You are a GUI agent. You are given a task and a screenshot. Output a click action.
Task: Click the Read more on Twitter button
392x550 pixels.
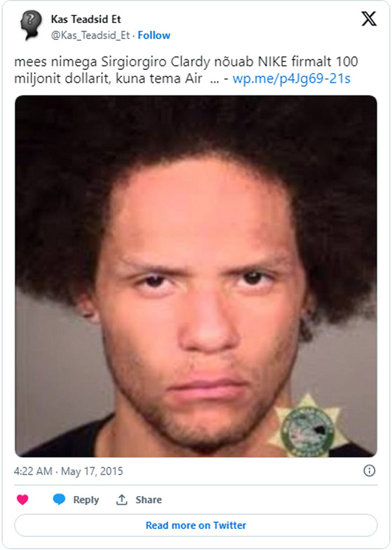tap(196, 525)
